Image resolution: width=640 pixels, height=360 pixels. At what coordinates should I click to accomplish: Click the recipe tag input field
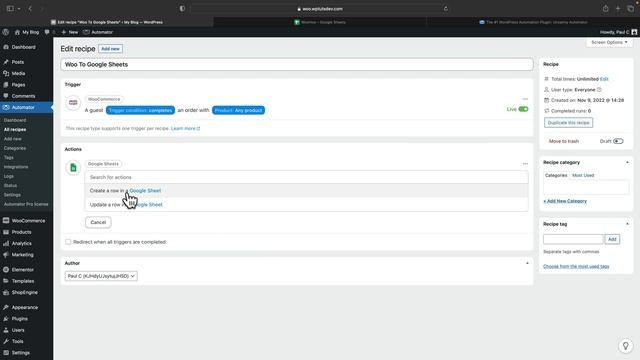click(x=573, y=239)
